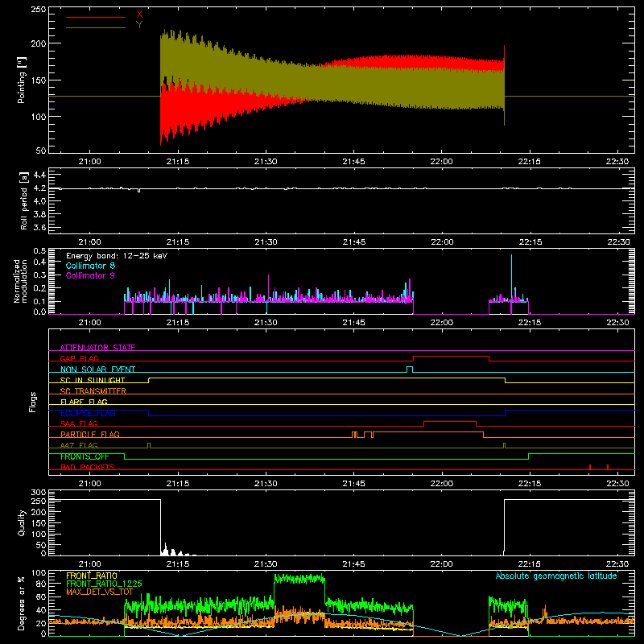
Task: Click 21:00 label under the Flags plot
Action: [89, 484]
